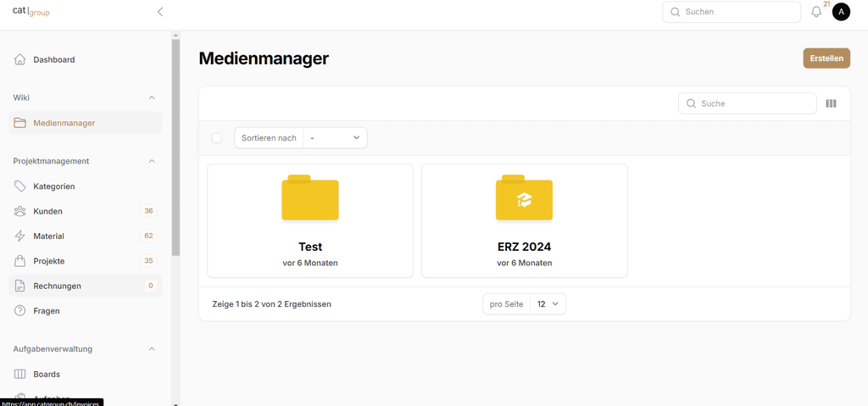Click 'vor 6 Monaten' under ERZ 2024
This screenshot has height=406, width=868.
click(x=524, y=263)
